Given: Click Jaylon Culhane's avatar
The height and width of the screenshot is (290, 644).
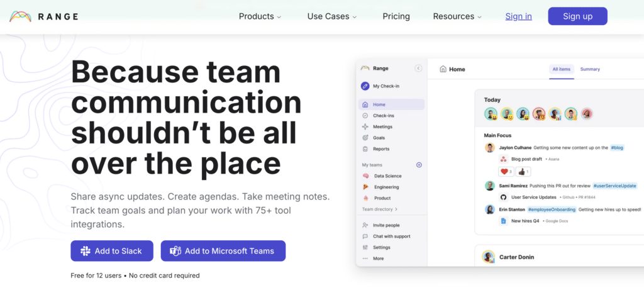Looking at the screenshot, I should pyautogui.click(x=489, y=147).
